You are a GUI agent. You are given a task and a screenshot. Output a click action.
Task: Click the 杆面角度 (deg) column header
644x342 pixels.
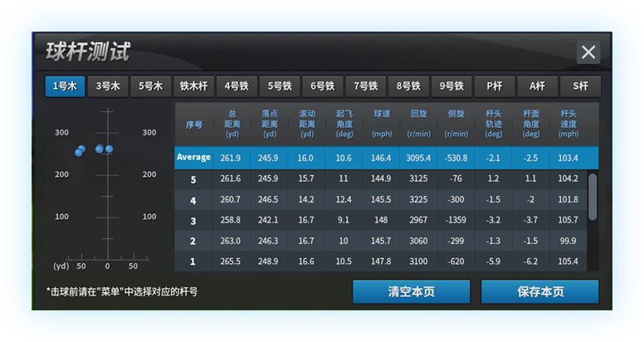(x=531, y=124)
